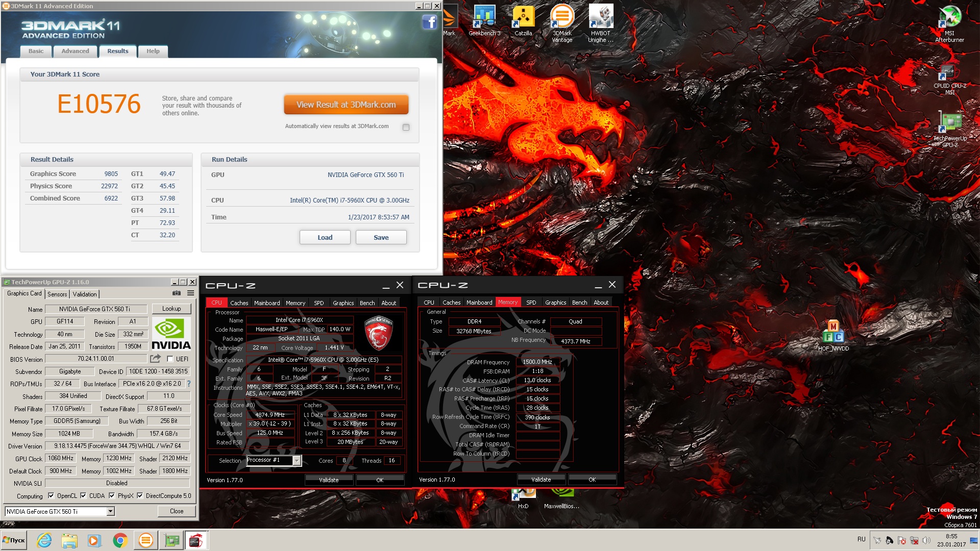
Task: Open SPD tab in right CPU-Z window
Action: (531, 302)
